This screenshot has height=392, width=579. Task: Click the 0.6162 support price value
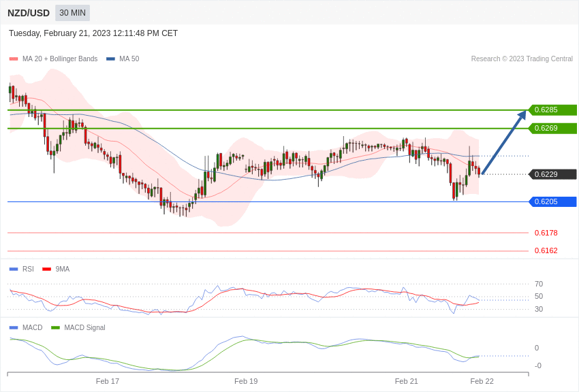tap(546, 250)
